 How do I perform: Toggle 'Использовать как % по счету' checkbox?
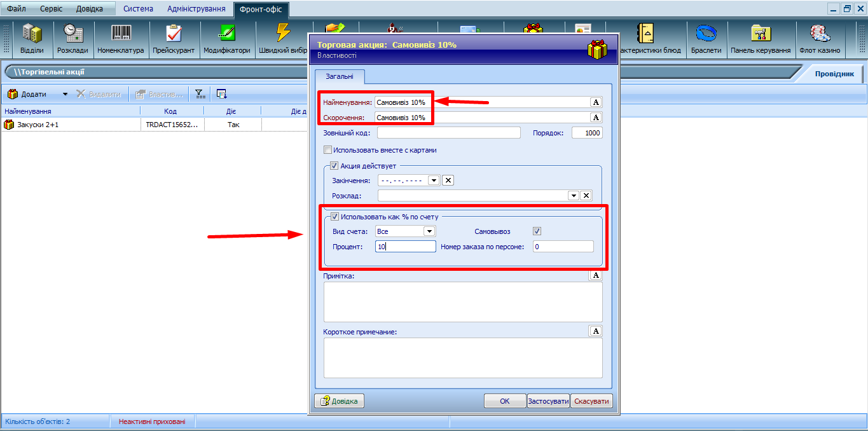pyautogui.click(x=334, y=217)
